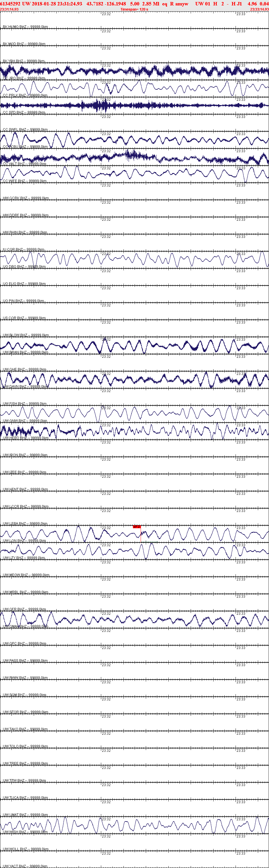The image size is (269, 868).
Task: Click the red pick flag marker
Action: tap(137, 526)
